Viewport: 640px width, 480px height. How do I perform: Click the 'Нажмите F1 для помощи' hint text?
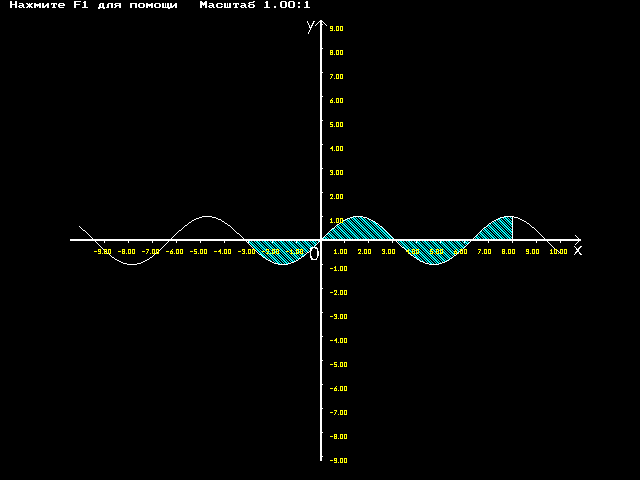point(93,5)
